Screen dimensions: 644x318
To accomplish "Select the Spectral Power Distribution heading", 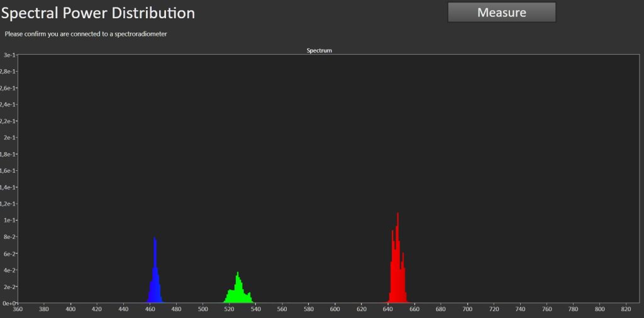I will pos(97,13).
